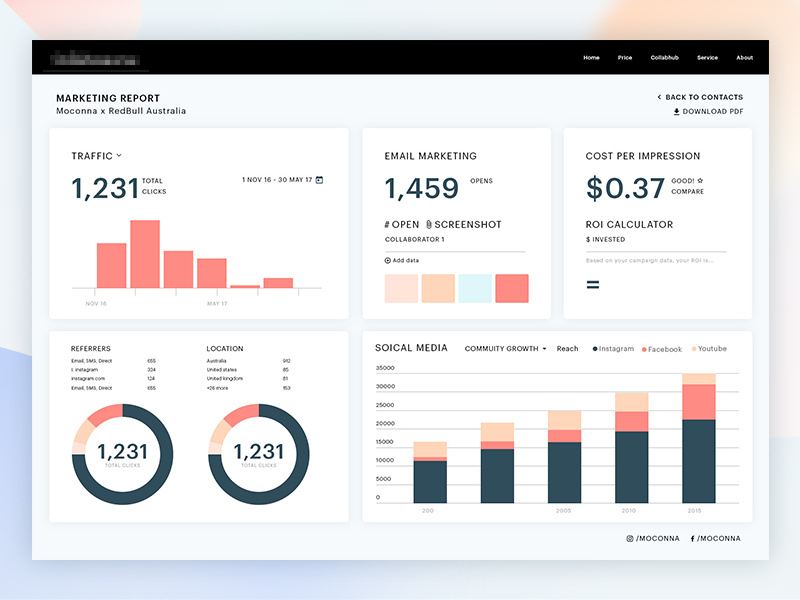Click the '1,459' opens value
Screen dimensions: 800x600
click(421, 188)
